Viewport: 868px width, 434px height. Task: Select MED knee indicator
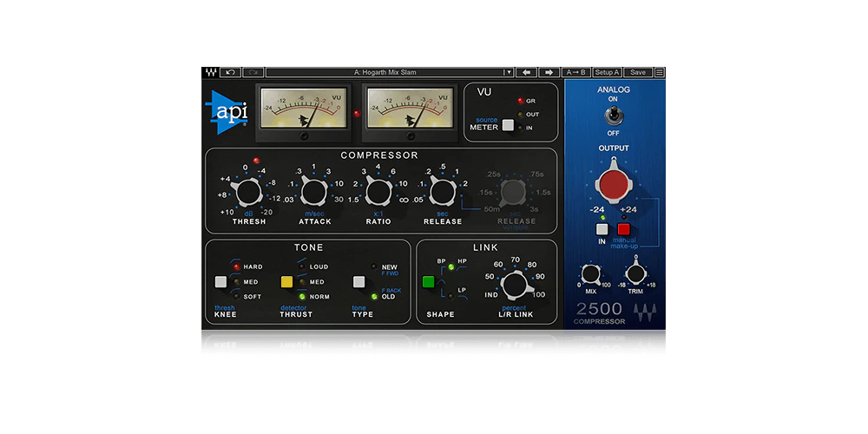click(x=237, y=282)
